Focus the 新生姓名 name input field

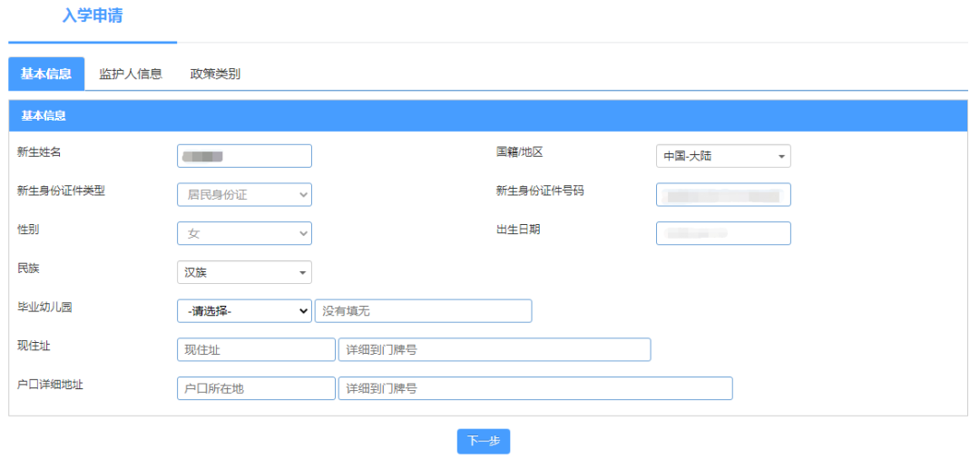tap(244, 156)
